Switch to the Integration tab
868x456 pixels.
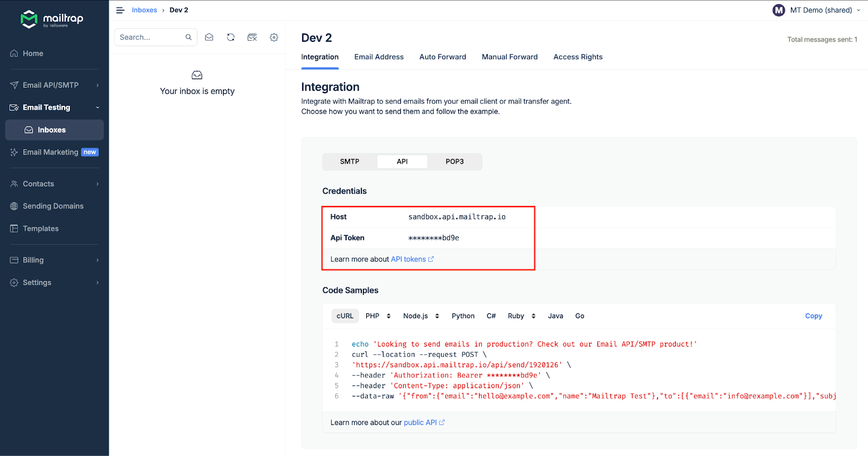point(320,57)
